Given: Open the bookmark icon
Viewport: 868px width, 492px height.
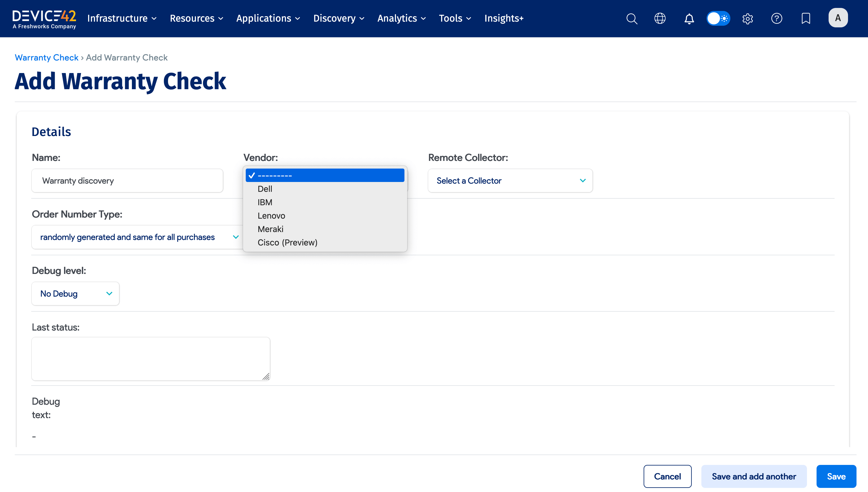Looking at the screenshot, I should tap(806, 19).
